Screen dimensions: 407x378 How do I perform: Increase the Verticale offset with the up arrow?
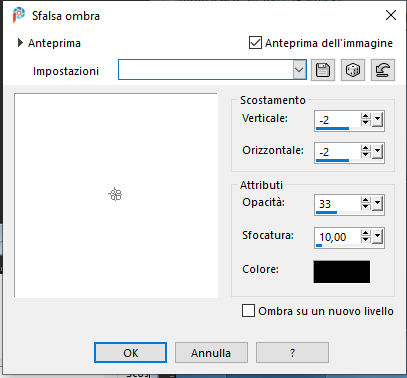coord(366,116)
